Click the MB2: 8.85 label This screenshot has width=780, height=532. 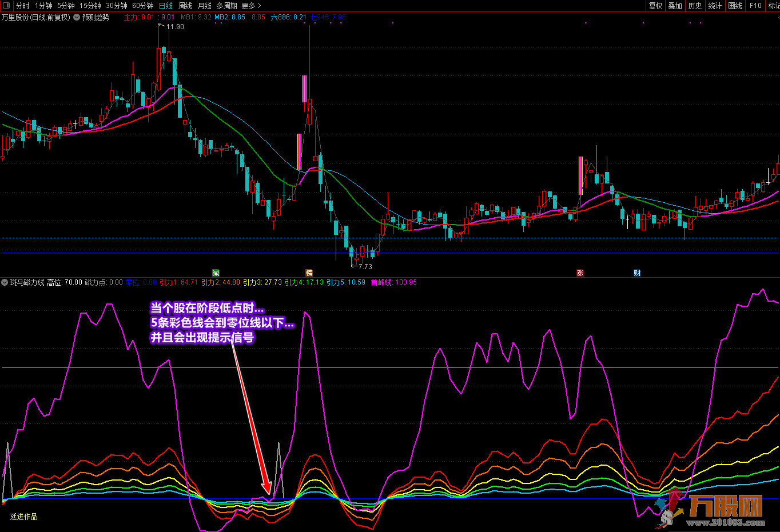pos(230,17)
